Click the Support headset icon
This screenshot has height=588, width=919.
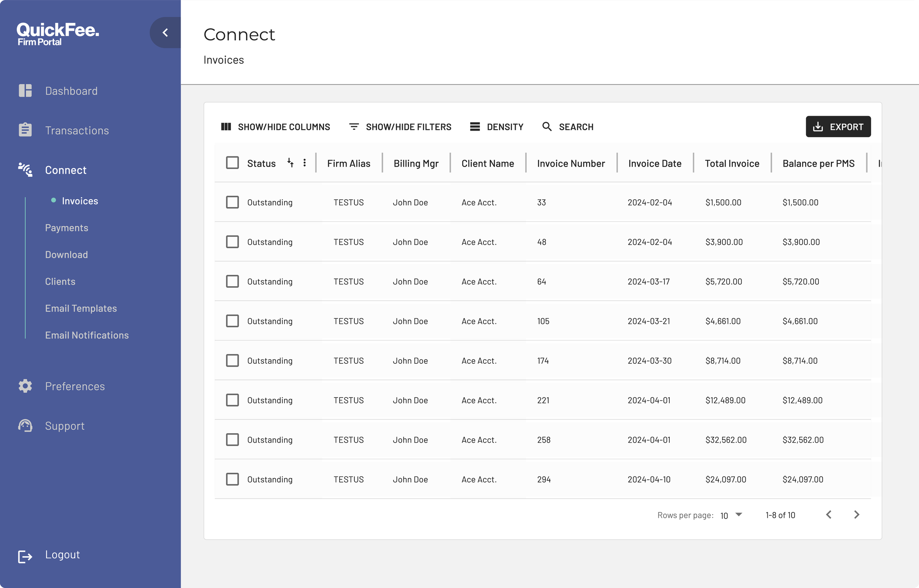25,425
